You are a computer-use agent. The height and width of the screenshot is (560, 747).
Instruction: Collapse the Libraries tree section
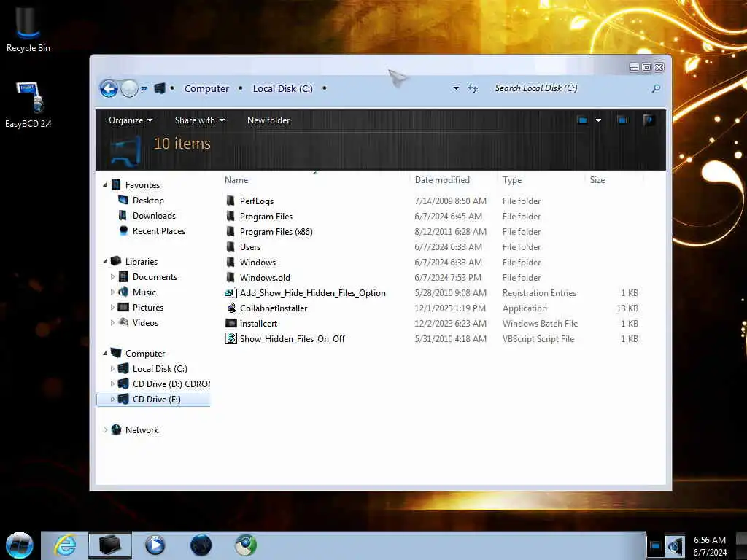point(105,261)
